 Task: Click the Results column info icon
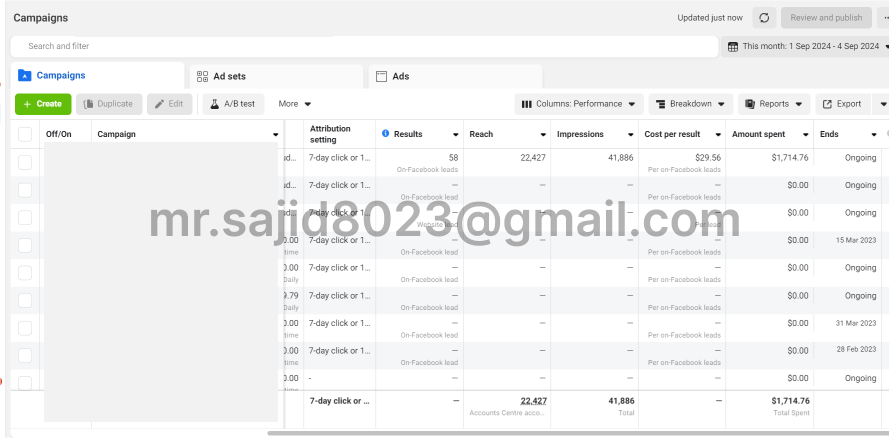click(x=386, y=134)
